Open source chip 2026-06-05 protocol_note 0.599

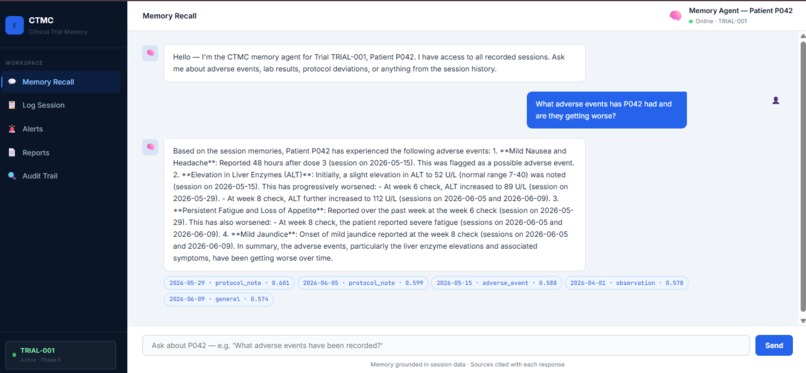(363, 283)
